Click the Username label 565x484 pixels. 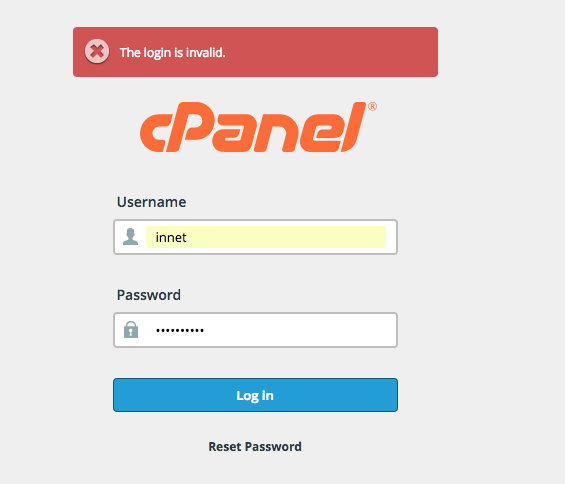(151, 202)
